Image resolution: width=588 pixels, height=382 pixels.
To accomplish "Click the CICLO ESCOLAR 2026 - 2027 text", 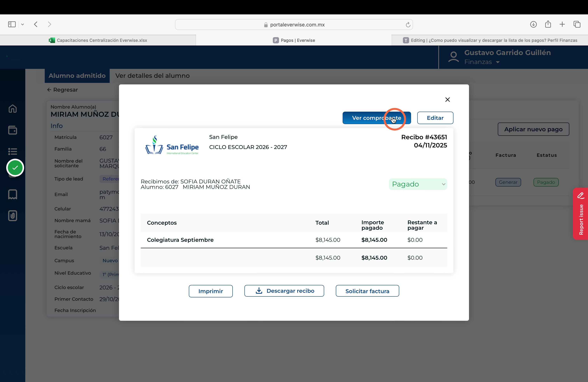I will pyautogui.click(x=248, y=147).
